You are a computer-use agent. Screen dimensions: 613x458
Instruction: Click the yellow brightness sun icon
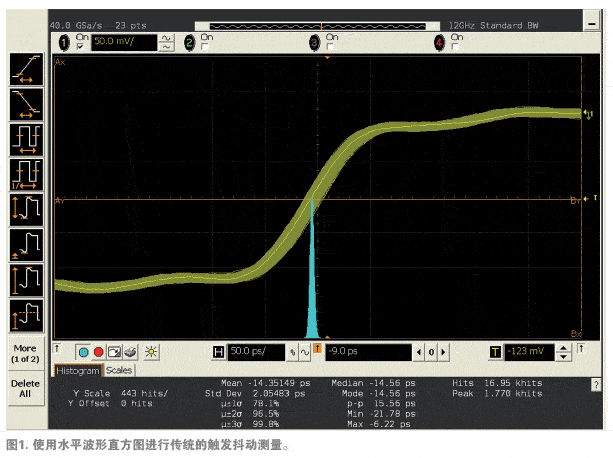point(151,352)
